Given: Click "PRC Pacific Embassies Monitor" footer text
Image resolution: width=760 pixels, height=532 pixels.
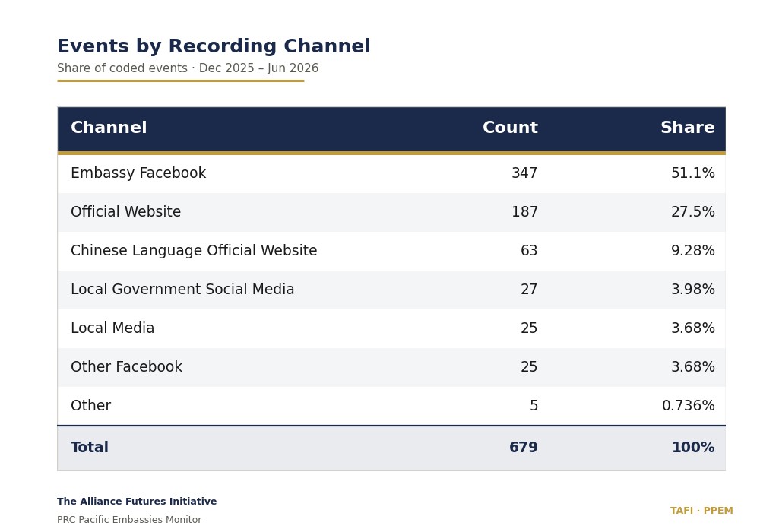Looking at the screenshot, I should [x=129, y=520].
